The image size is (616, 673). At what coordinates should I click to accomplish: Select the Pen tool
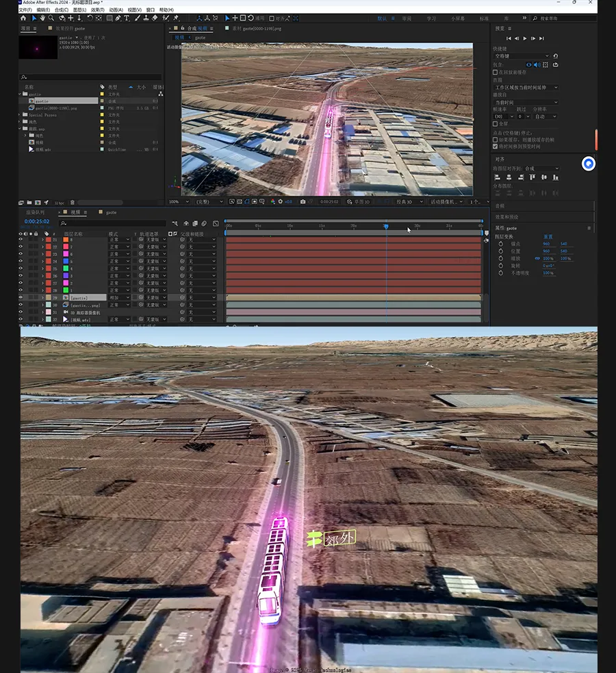(x=118, y=18)
